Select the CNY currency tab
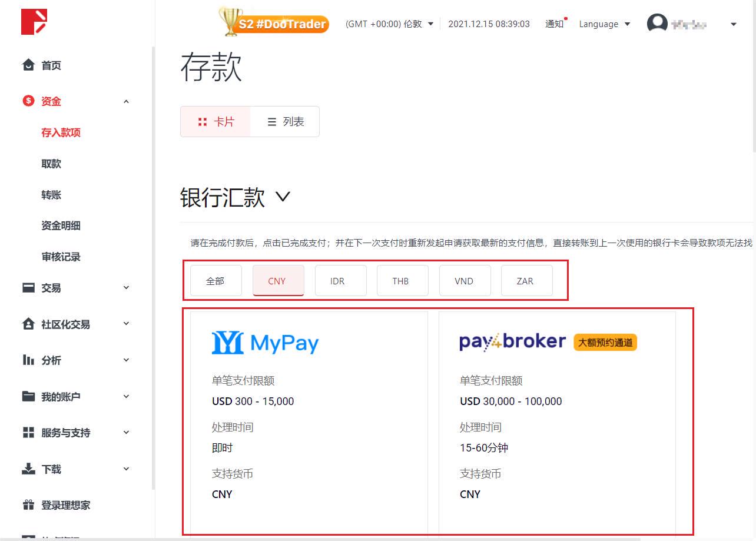The image size is (756, 541). (278, 281)
